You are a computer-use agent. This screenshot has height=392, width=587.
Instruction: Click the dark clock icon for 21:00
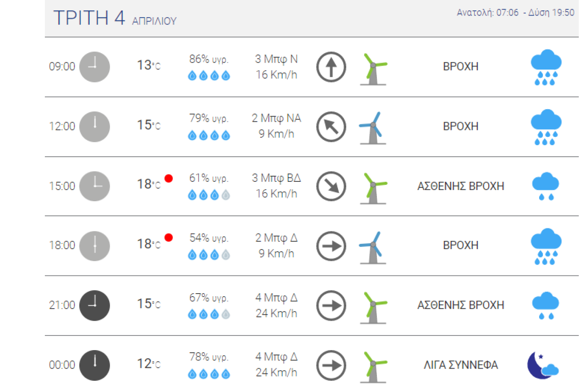pyautogui.click(x=95, y=305)
